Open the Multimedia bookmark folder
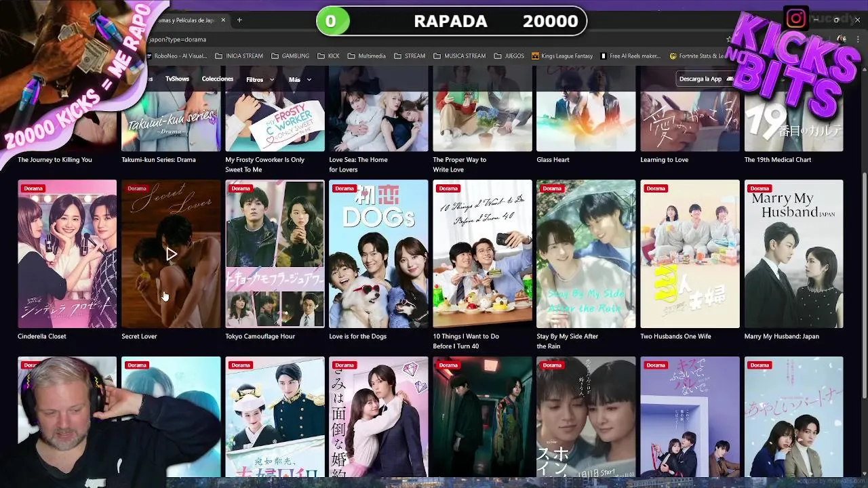 [367, 56]
